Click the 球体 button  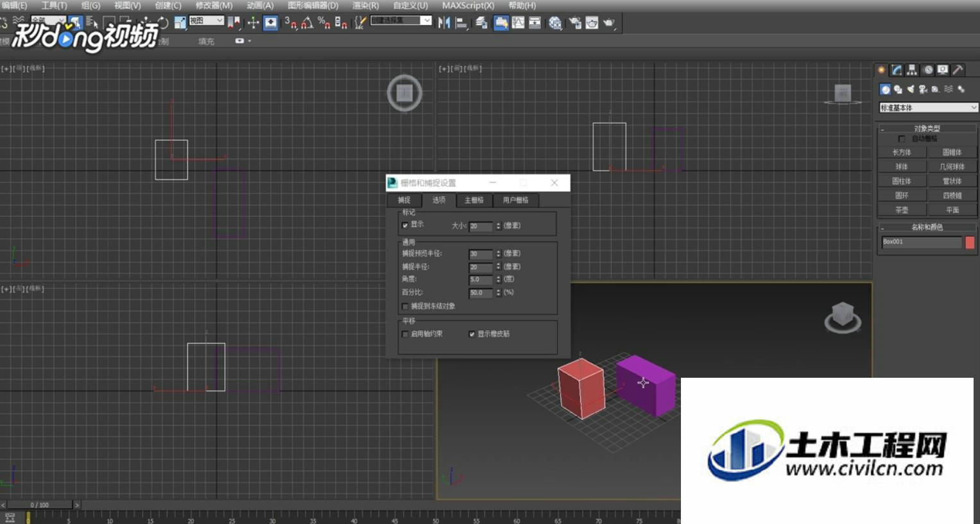(902, 167)
